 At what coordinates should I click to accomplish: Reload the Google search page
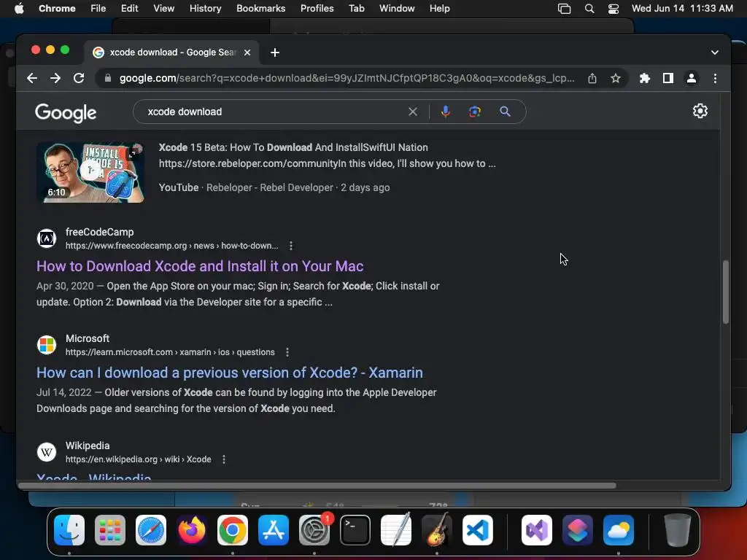click(x=79, y=78)
